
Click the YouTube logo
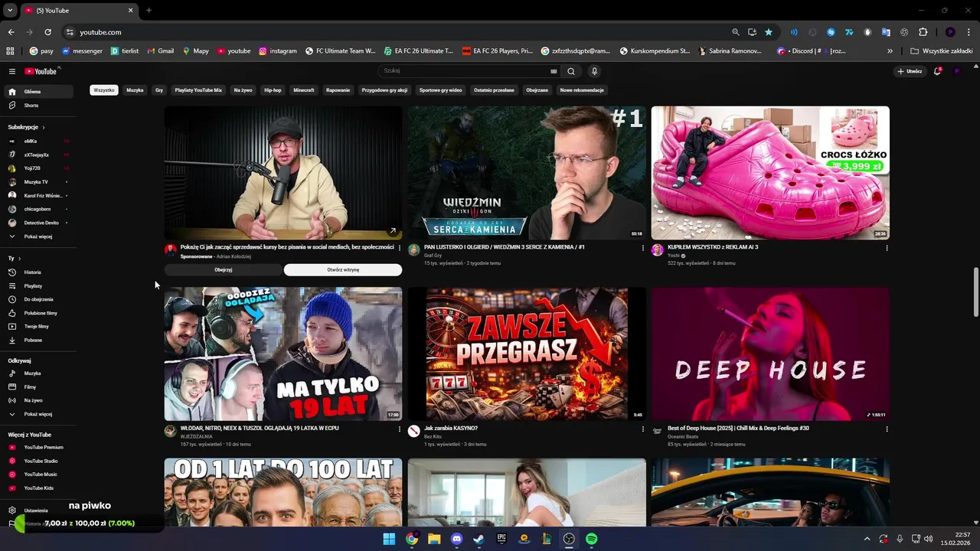(x=41, y=71)
